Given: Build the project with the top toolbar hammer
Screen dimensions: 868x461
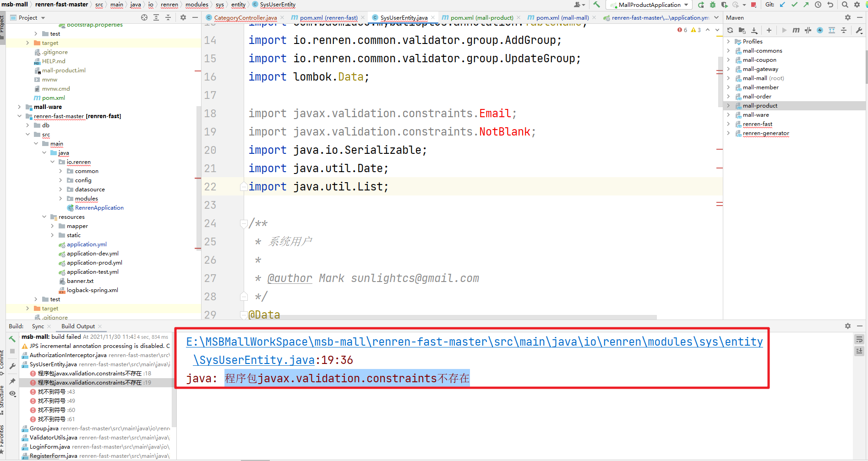Looking at the screenshot, I should click(596, 5).
